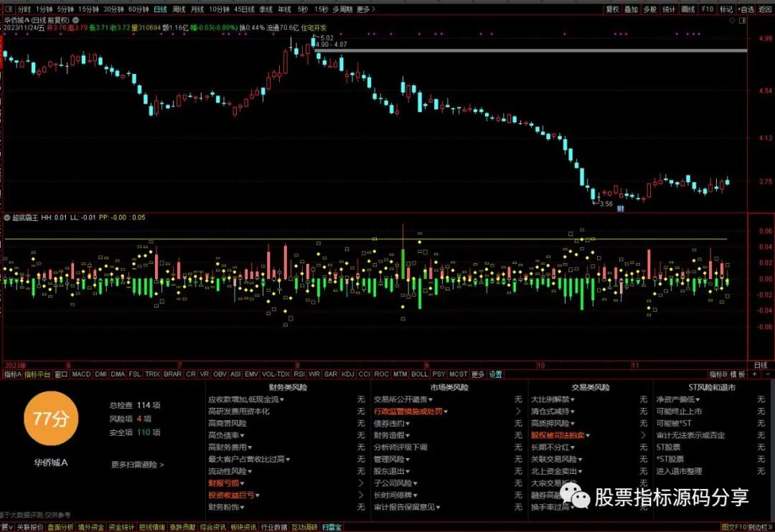Expand 交易所公开谴责 item
This screenshot has height=532, width=775.
point(403,399)
